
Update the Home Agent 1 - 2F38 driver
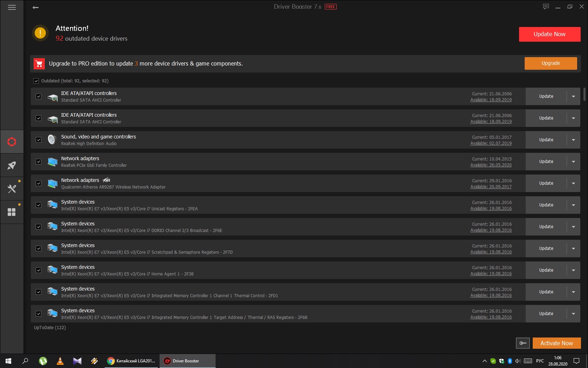546,270
